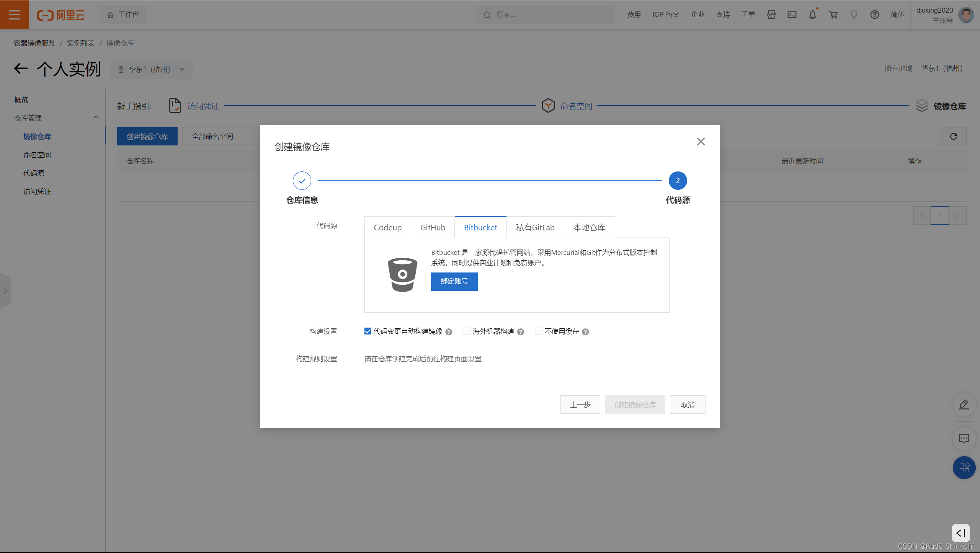The width and height of the screenshot is (980, 553).
Task: Click the notification bell icon
Action: pos(812,15)
